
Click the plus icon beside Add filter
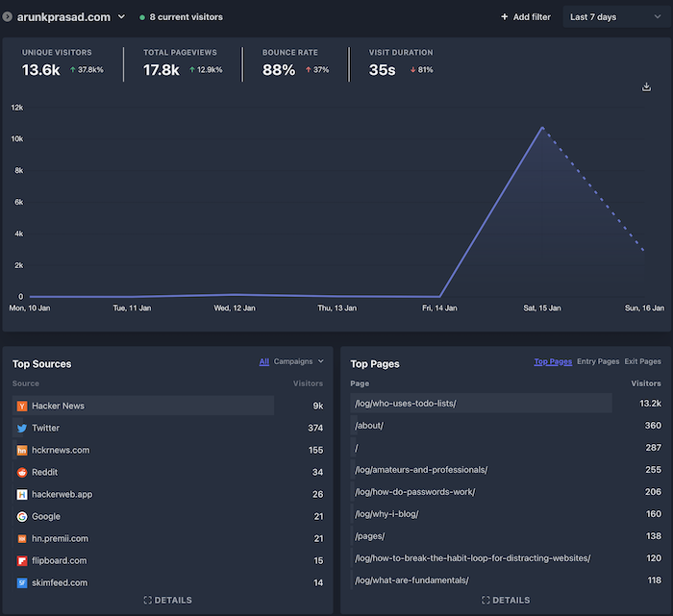[x=505, y=16]
